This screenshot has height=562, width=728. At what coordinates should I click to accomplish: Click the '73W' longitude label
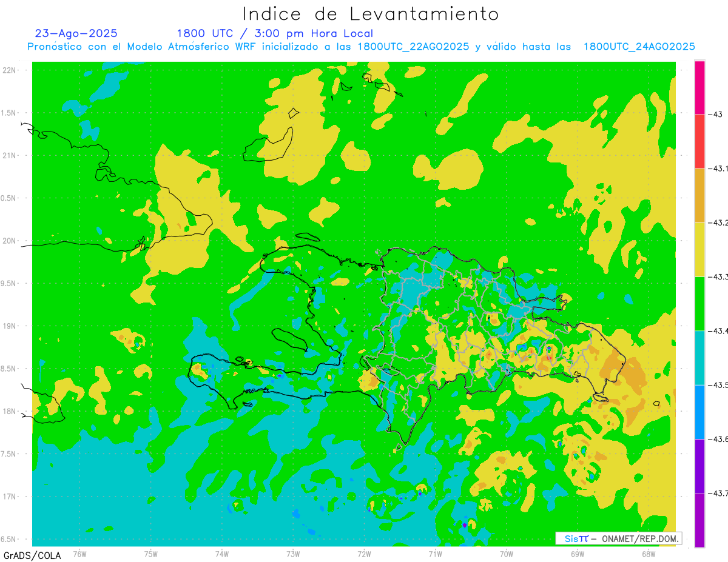coord(293,554)
